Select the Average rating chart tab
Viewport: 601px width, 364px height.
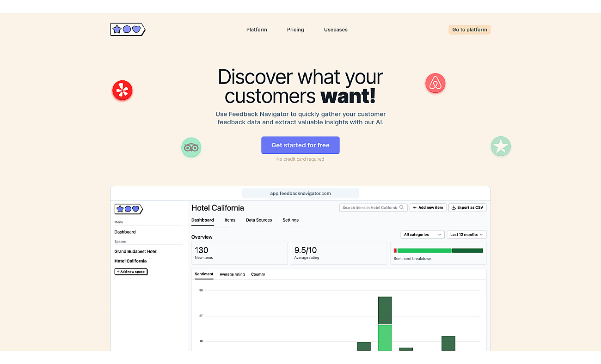(232, 274)
